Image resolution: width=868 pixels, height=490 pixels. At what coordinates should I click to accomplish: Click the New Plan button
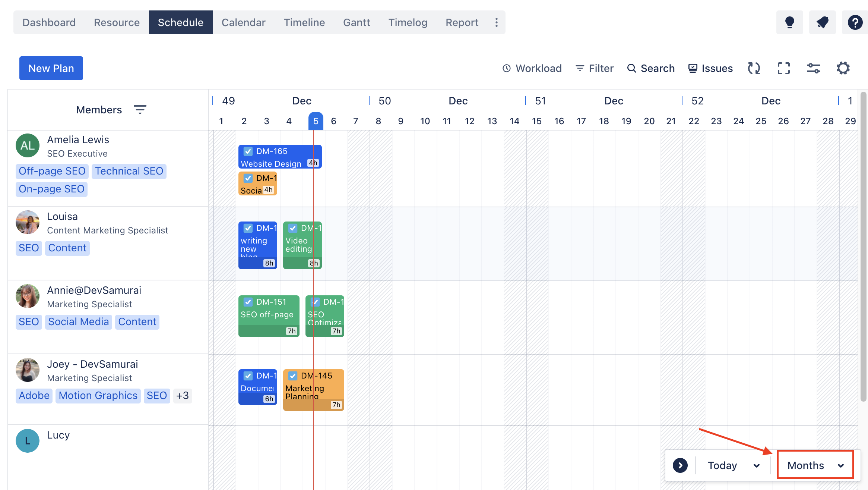(x=51, y=67)
